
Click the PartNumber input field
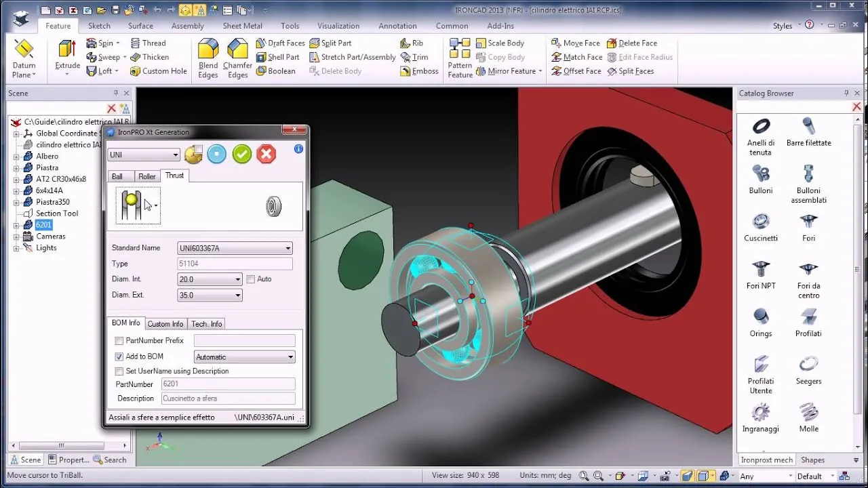(x=228, y=384)
